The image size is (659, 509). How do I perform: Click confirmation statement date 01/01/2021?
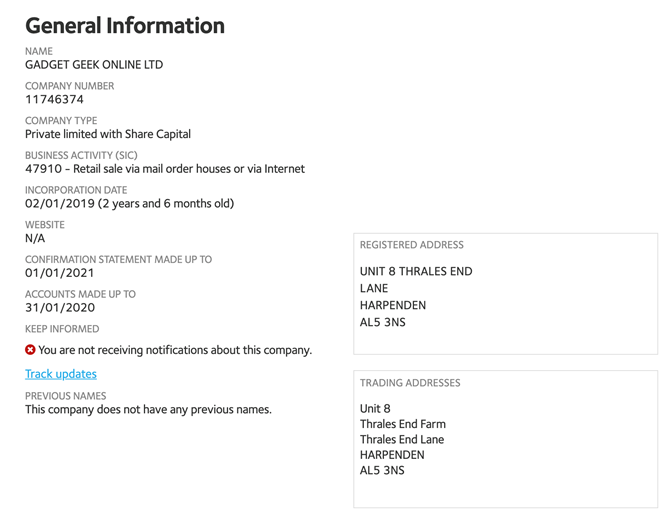point(60,273)
